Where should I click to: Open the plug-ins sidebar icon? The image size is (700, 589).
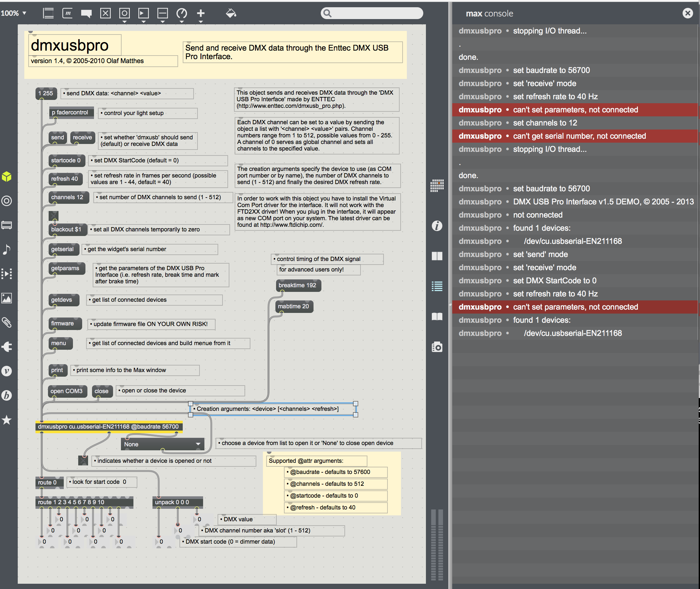[x=7, y=347]
